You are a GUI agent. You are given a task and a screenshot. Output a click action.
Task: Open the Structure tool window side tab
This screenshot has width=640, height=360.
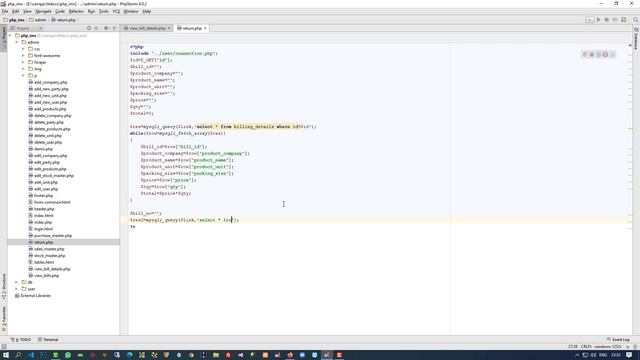pos(4,286)
